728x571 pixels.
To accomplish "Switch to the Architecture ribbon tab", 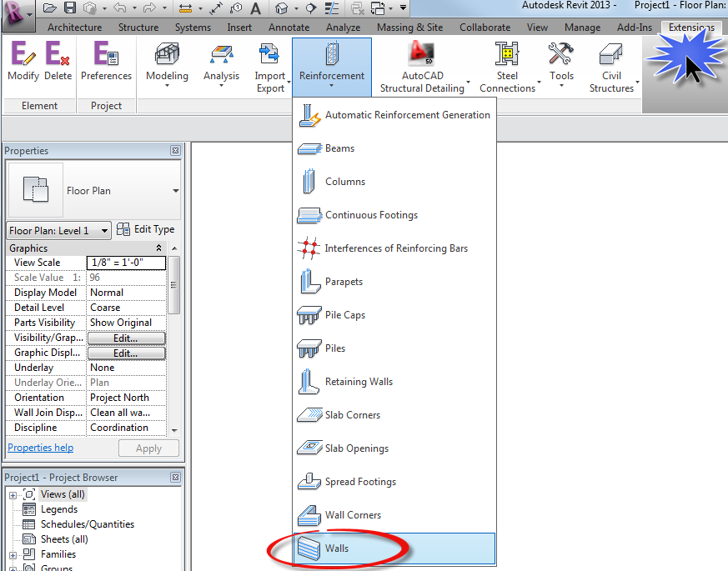I will [74, 27].
